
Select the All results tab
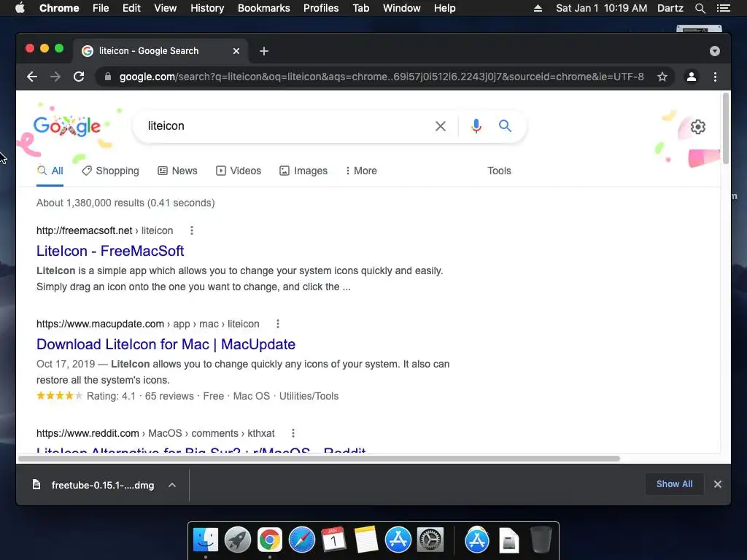tap(50, 171)
